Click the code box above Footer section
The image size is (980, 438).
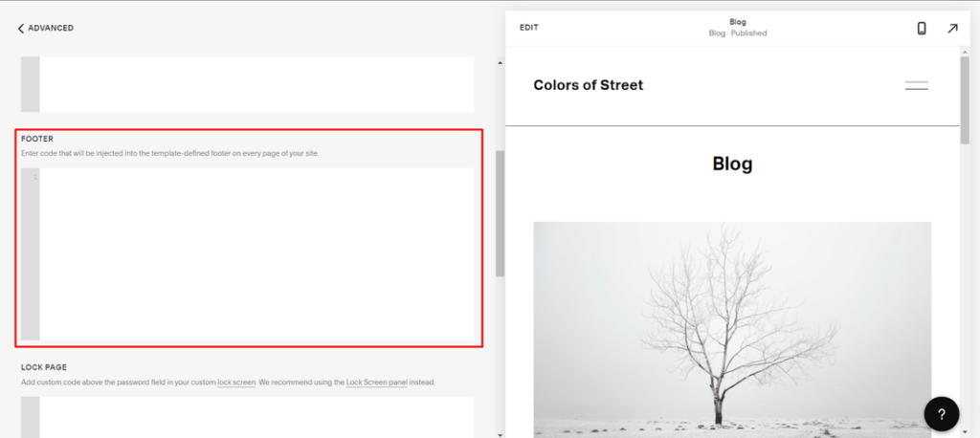(256, 84)
